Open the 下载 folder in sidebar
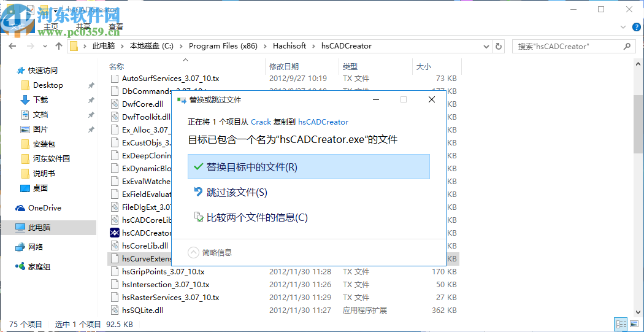The width and height of the screenshot is (644, 332). (x=40, y=100)
